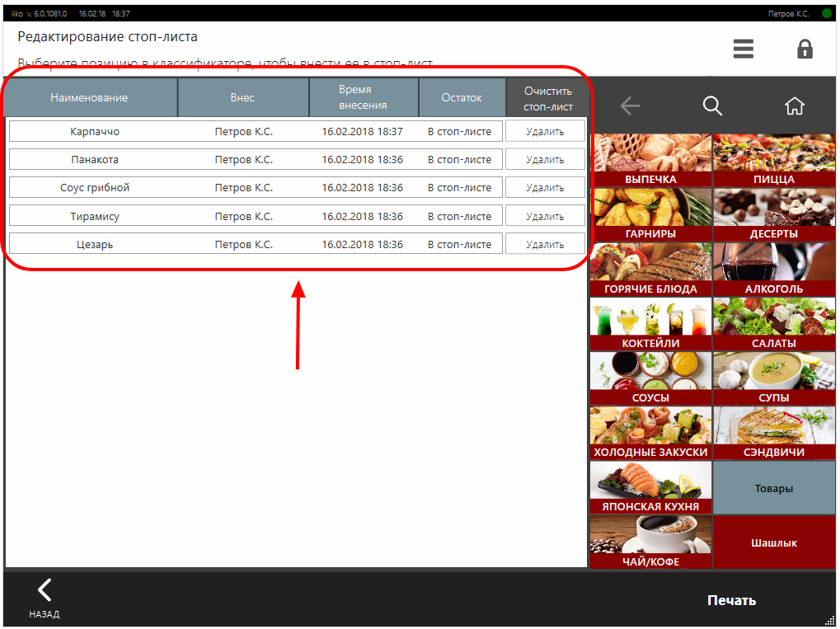Click the Время внесения column header
840x629 pixels.
(x=364, y=97)
